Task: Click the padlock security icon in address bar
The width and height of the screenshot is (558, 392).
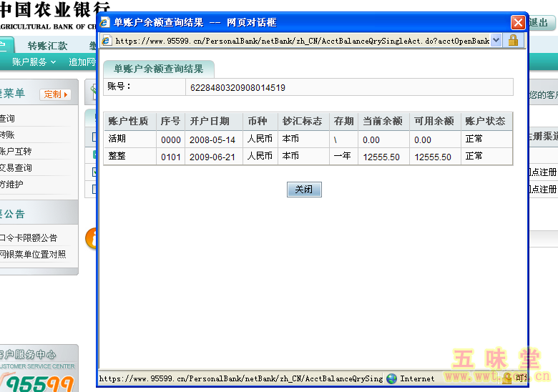Action: pos(513,41)
